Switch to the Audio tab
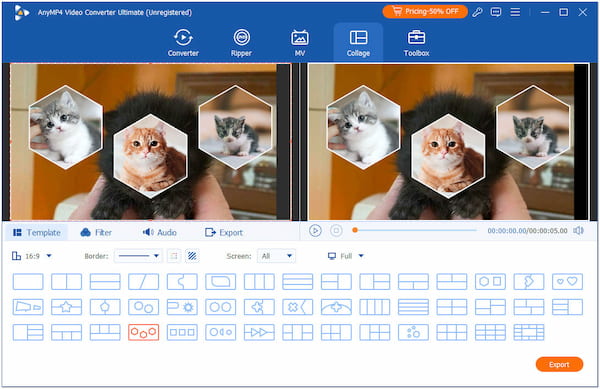This screenshot has width=600, height=389. click(159, 233)
